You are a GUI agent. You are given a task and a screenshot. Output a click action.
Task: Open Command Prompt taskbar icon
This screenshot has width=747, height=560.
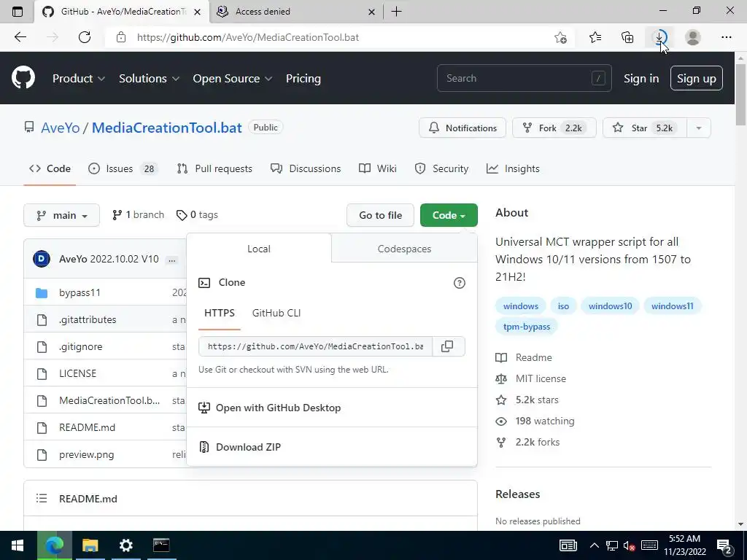click(x=161, y=545)
